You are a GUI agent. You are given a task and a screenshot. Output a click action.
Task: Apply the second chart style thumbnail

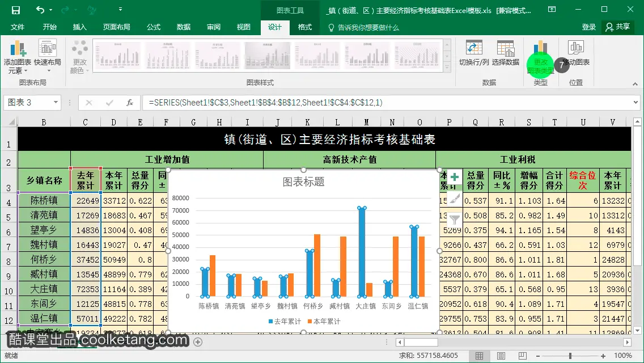(168, 56)
